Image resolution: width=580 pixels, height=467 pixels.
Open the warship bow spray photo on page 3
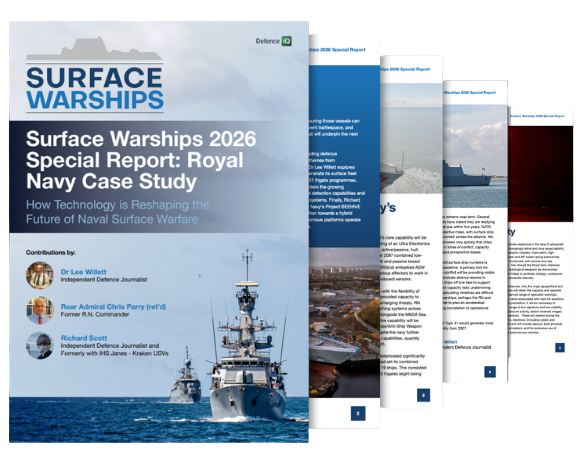click(x=411, y=139)
